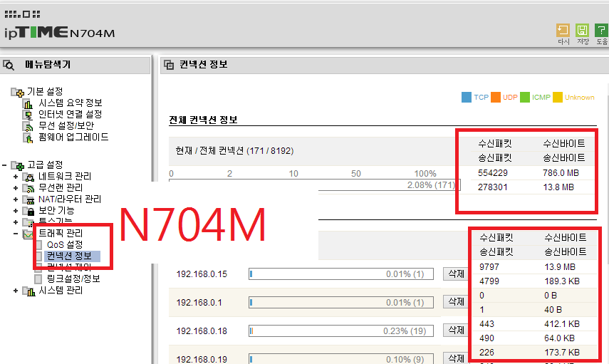Click IP address 192.168.0.18
The width and height of the screenshot is (609, 364).
[x=202, y=331]
